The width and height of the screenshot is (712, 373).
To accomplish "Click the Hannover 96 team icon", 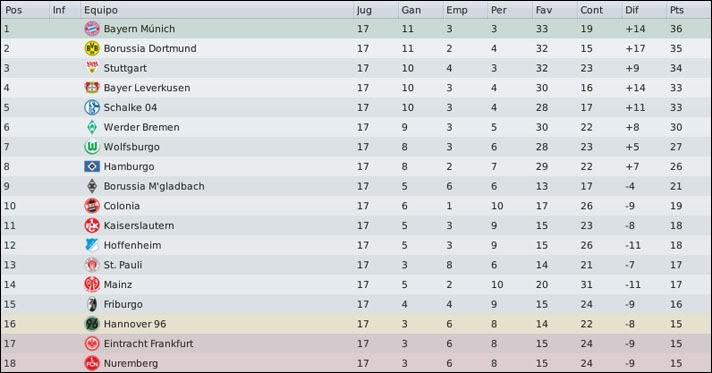I will coord(92,324).
